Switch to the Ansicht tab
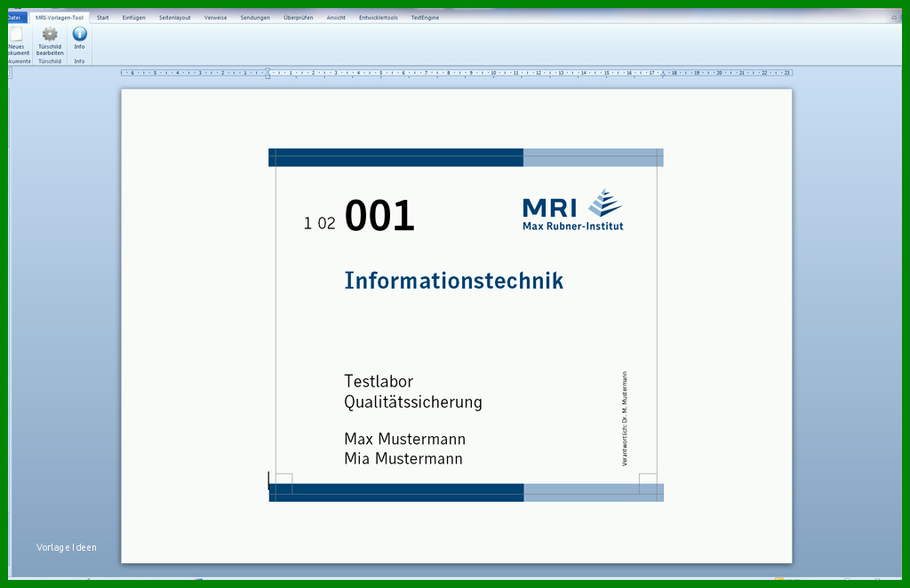 click(x=336, y=18)
